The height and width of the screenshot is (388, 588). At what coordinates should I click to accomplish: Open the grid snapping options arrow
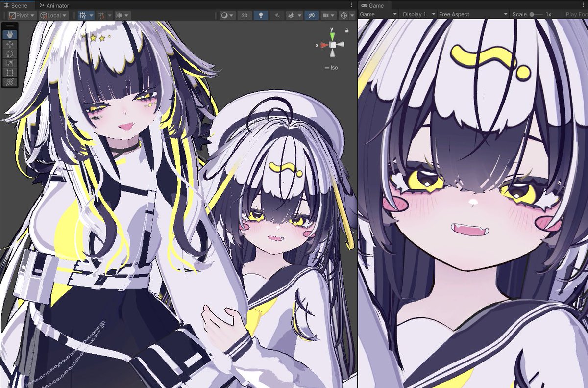point(109,15)
